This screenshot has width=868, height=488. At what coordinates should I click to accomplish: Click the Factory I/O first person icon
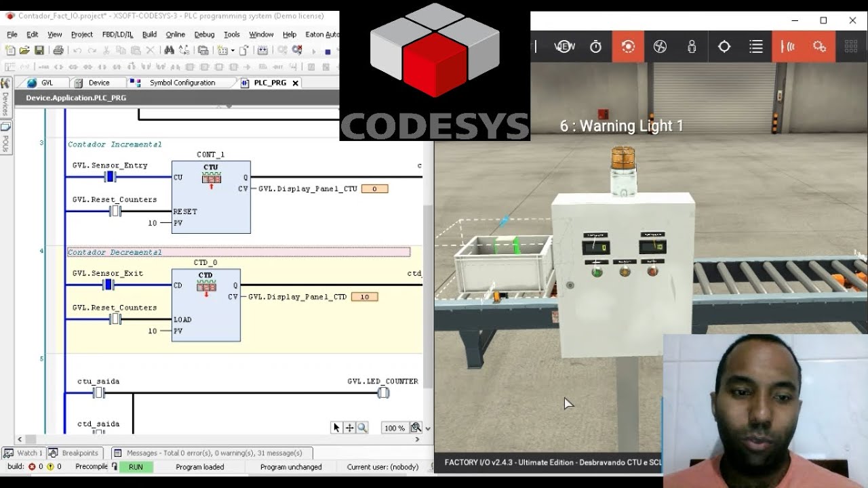pos(692,46)
